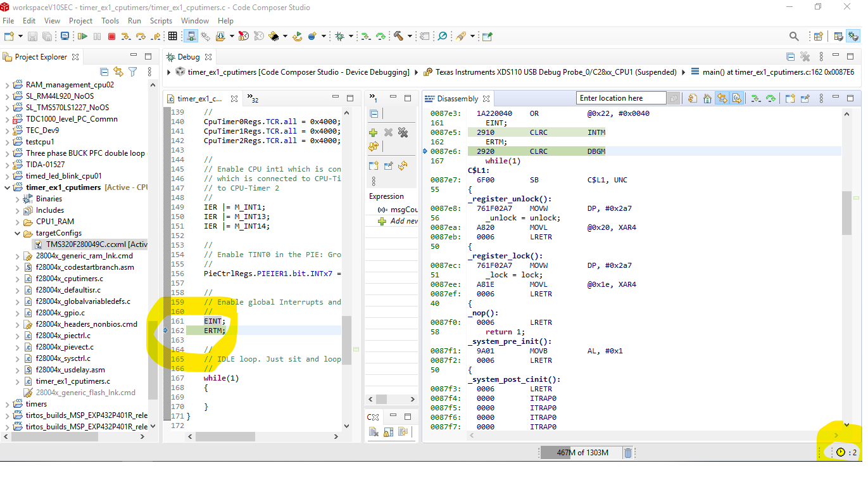868x480 pixels.
Task: Collapse all projects in Project Explorer
Action: point(104,72)
